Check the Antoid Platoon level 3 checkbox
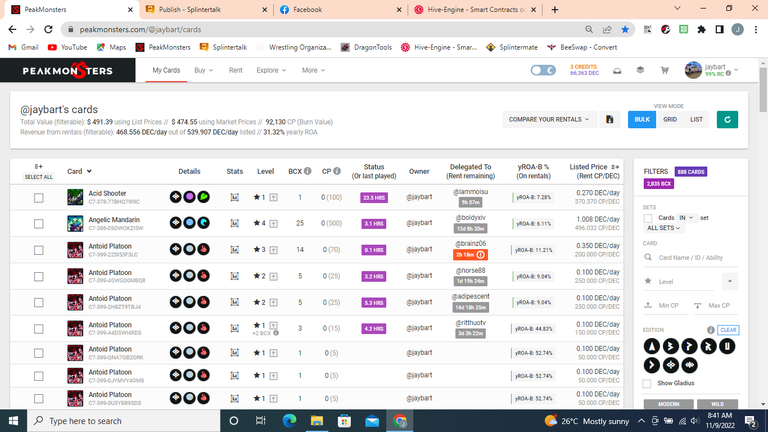768x432 pixels. point(39,250)
